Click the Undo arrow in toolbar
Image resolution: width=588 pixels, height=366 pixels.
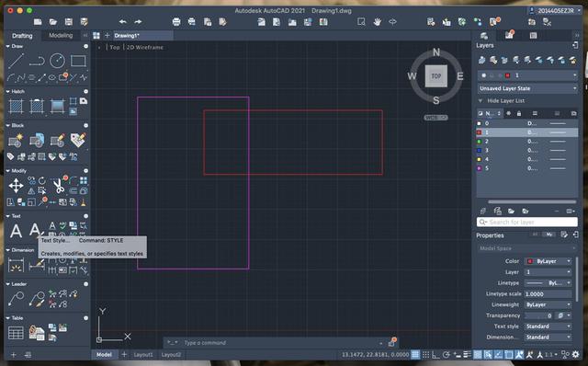pos(122,22)
